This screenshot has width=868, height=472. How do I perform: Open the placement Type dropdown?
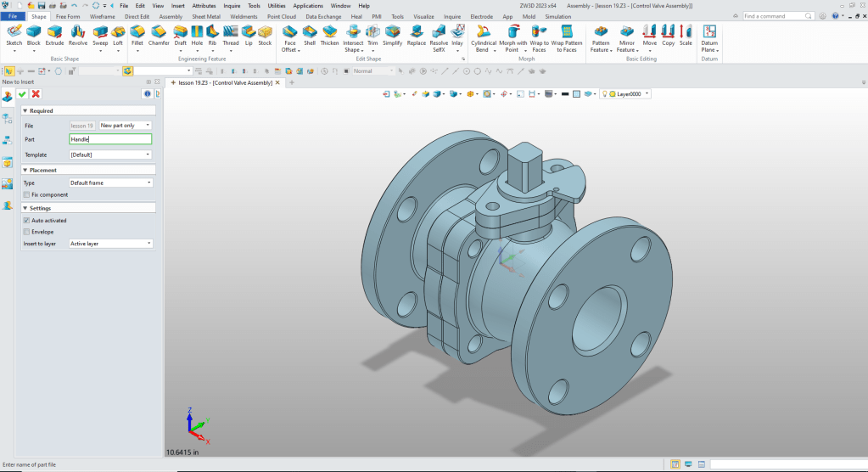click(110, 183)
